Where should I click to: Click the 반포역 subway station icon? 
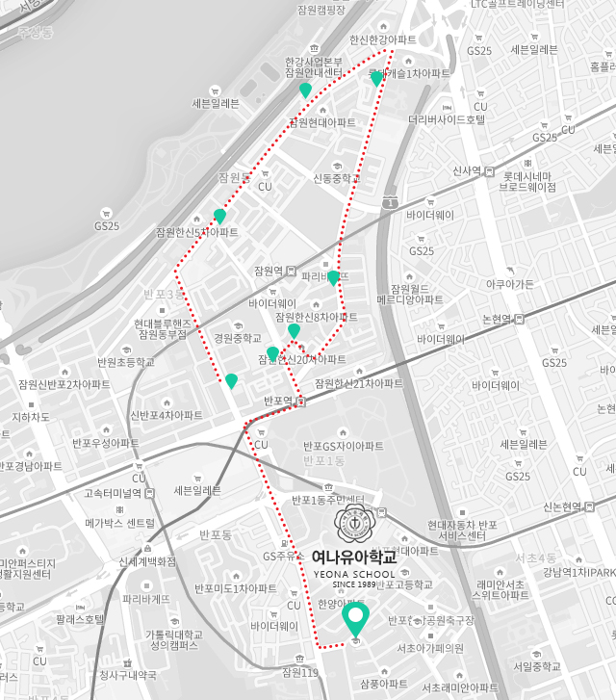tap(301, 400)
